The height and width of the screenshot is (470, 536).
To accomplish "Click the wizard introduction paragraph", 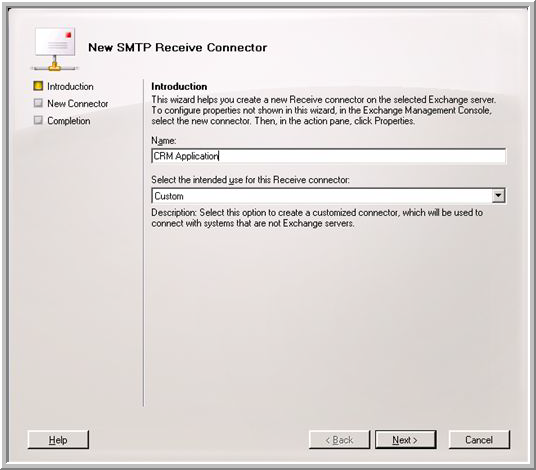I will [x=323, y=110].
